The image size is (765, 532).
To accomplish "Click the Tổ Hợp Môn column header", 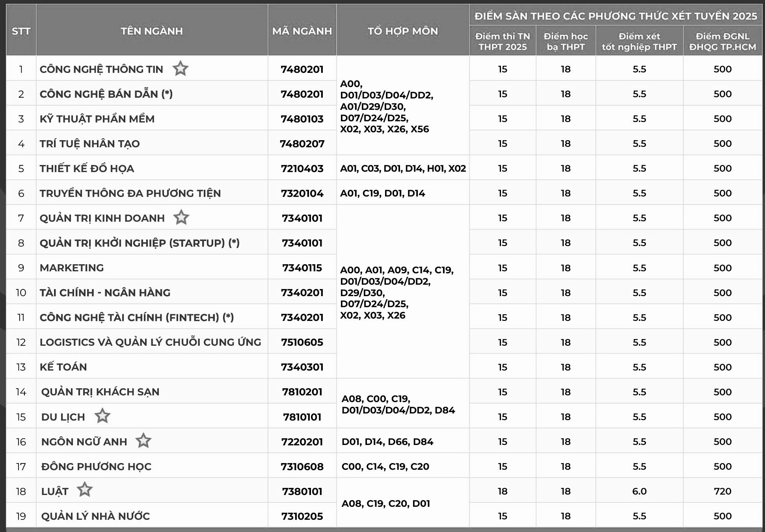I will (402, 31).
